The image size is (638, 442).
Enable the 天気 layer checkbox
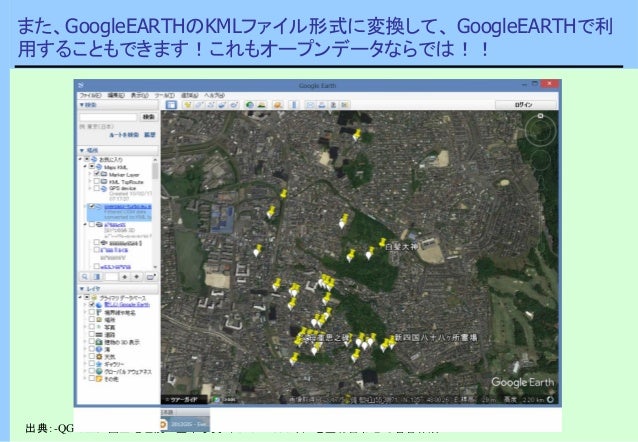tap(92, 356)
